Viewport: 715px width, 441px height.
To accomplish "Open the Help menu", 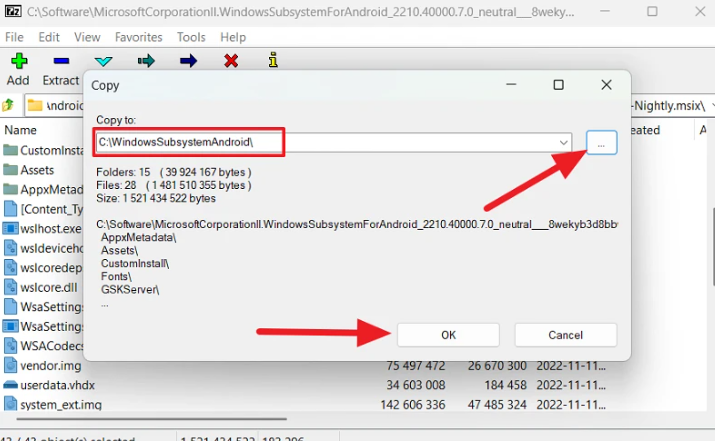I will click(x=233, y=37).
